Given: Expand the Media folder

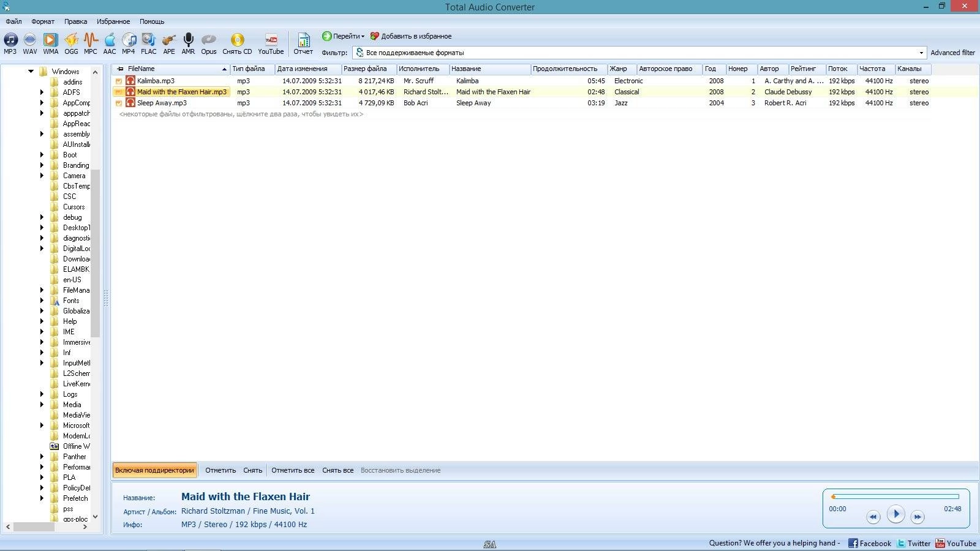Looking at the screenshot, I should point(42,405).
